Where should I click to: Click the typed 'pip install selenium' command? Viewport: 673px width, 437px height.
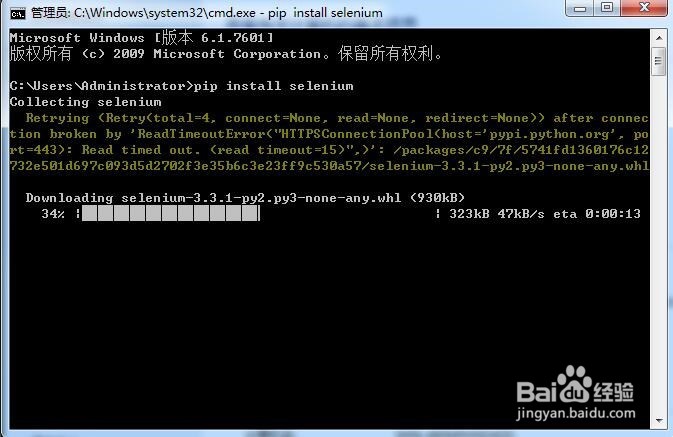pos(273,86)
